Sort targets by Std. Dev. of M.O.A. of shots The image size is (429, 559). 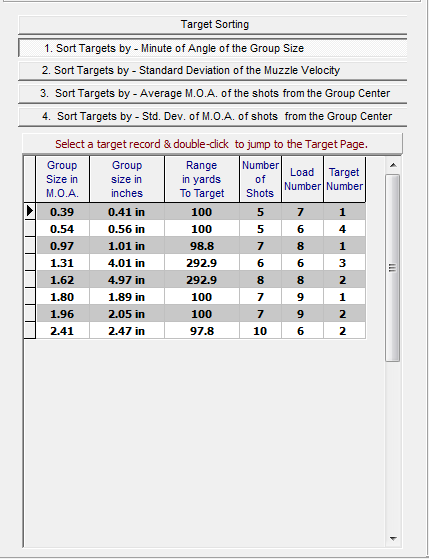[x=213, y=117]
